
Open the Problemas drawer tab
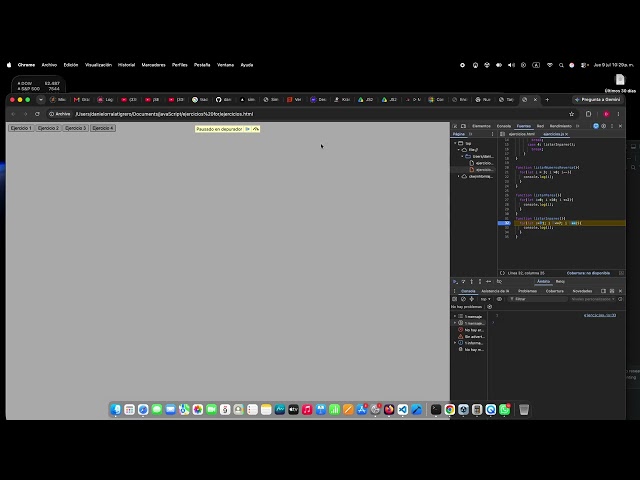527,291
